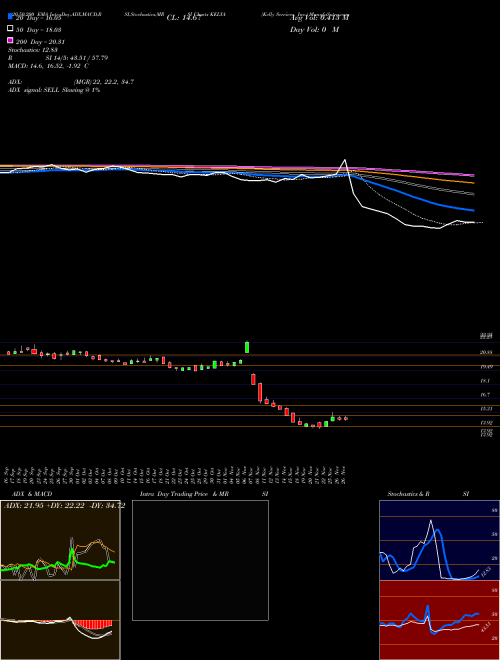Click the tall green candlestick before the gap down
Viewport: 500px width, 660px height.
click(x=247, y=347)
